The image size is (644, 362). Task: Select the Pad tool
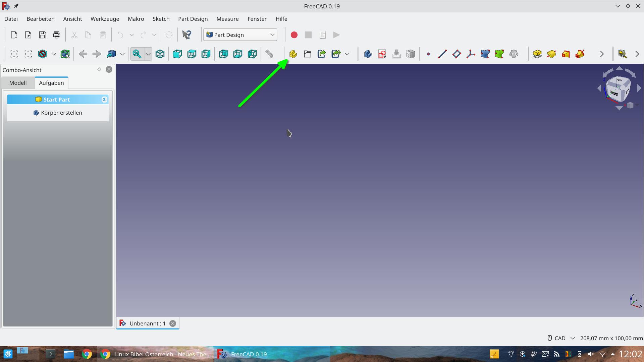(x=537, y=54)
